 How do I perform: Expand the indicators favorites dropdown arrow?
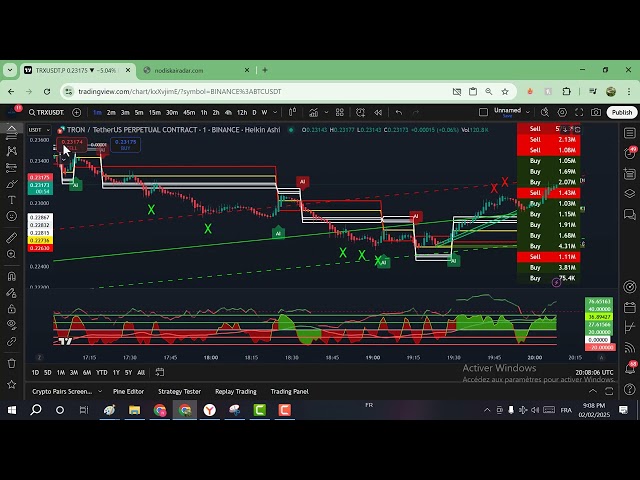coord(326,112)
